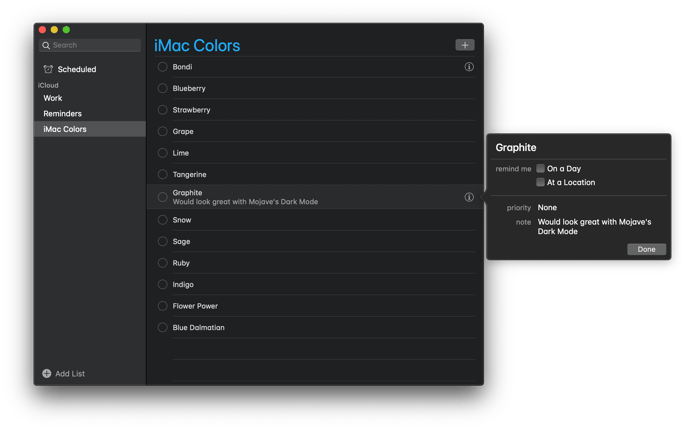Mark Blueberry reminder as complete
The height and width of the screenshot is (430, 693).
click(163, 88)
